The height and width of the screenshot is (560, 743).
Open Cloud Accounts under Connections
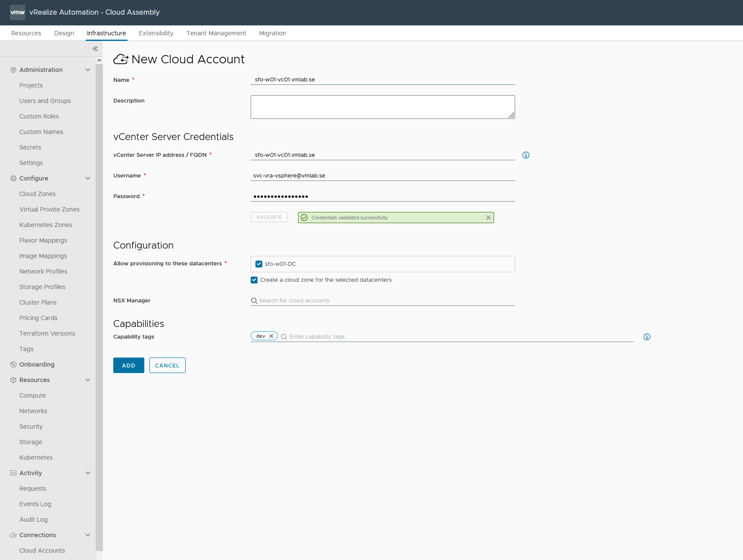(x=42, y=551)
